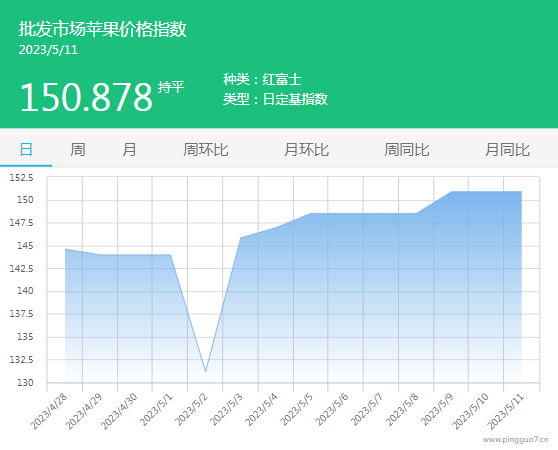Click the 130 y-axis baseline label
Screen dimensions: 558x450
click(x=25, y=383)
